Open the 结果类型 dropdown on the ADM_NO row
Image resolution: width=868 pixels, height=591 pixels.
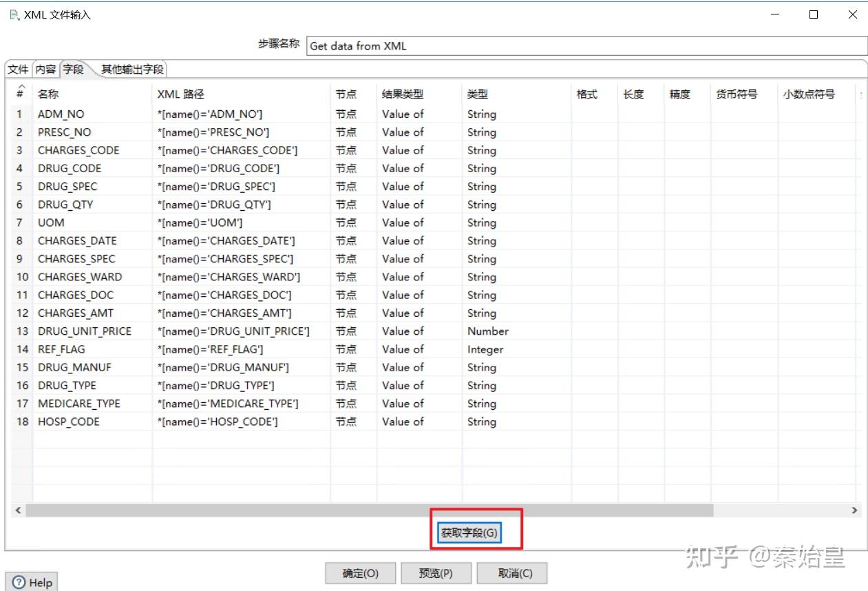(x=416, y=114)
